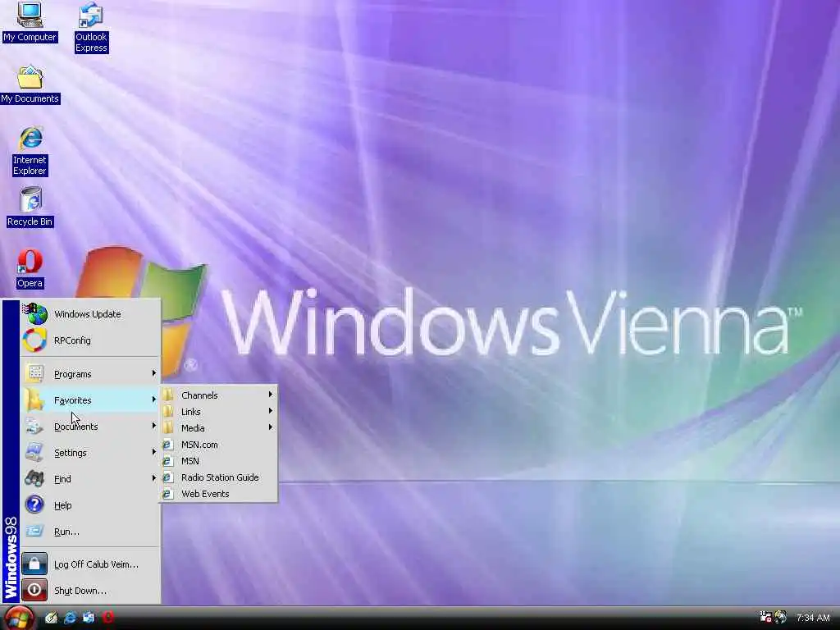This screenshot has height=630, width=840.
Task: Open the Media favorites folder
Action: [x=218, y=427]
